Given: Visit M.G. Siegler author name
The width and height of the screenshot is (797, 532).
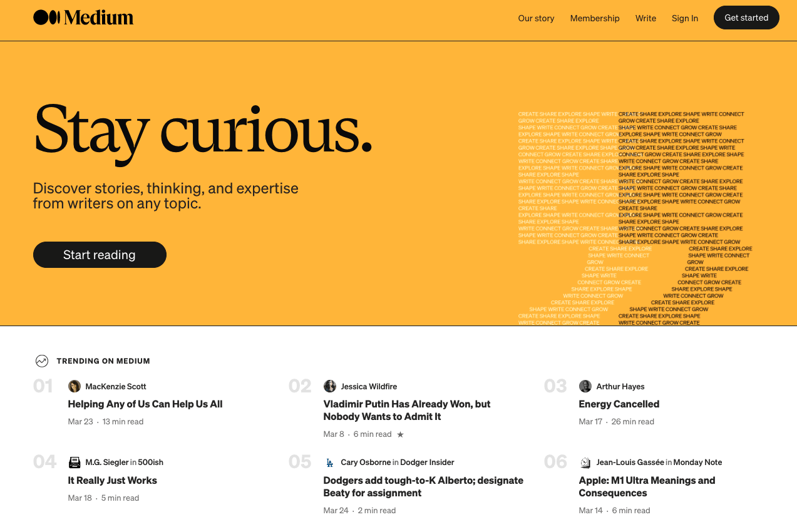Looking at the screenshot, I should coord(106,463).
